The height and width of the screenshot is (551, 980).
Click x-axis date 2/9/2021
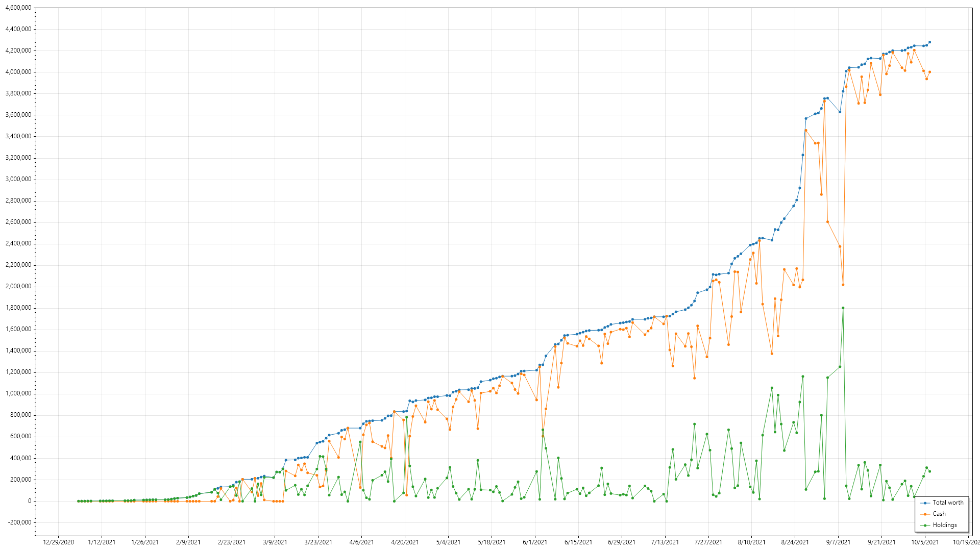click(x=188, y=542)
